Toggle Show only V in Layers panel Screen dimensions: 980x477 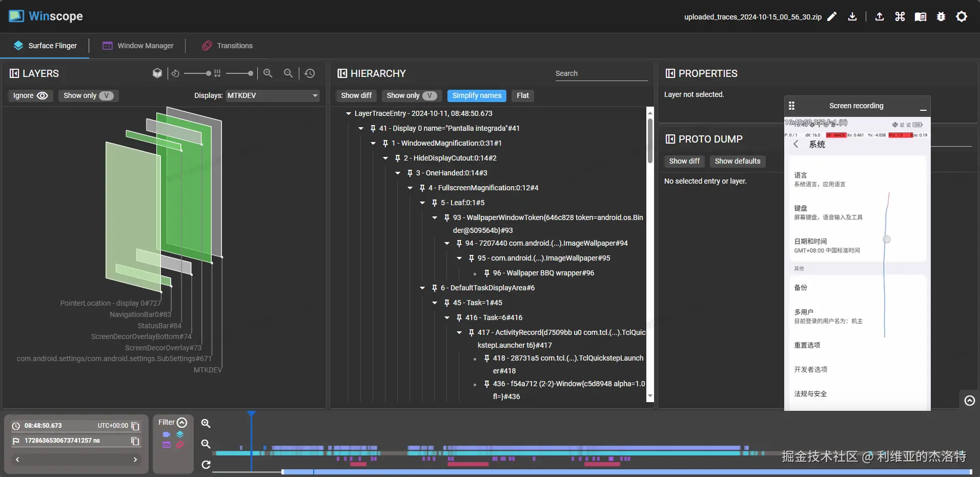pyautogui.click(x=88, y=95)
